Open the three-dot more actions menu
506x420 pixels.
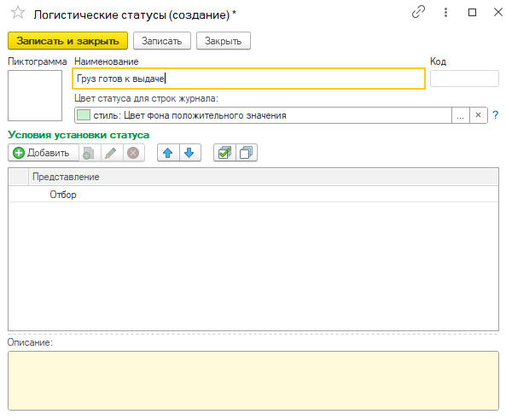click(445, 13)
